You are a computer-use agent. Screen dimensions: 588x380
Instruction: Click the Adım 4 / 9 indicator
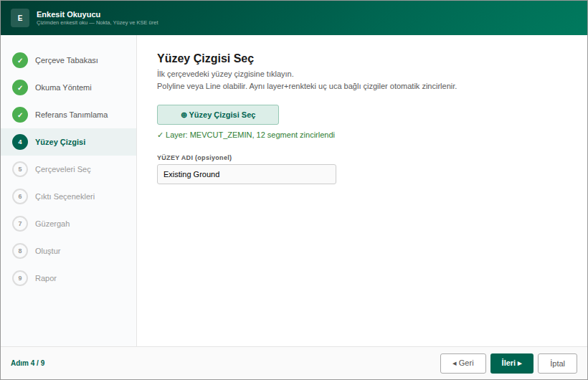[28, 363]
